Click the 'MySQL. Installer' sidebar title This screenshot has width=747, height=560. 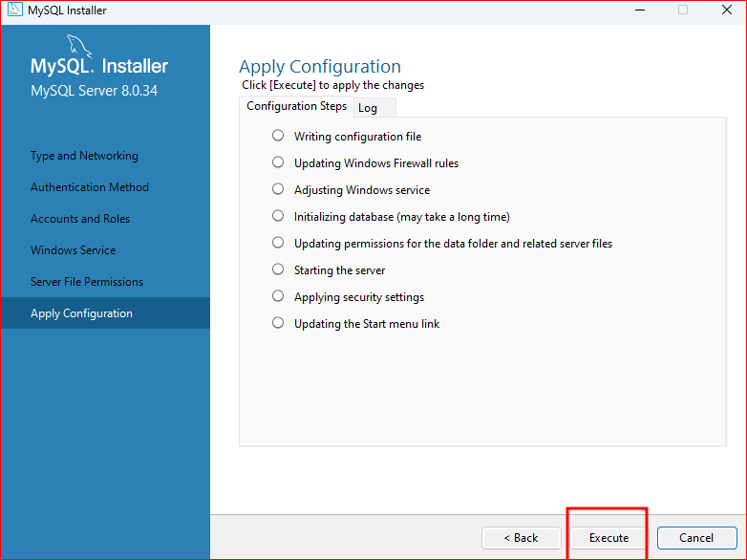(x=99, y=66)
